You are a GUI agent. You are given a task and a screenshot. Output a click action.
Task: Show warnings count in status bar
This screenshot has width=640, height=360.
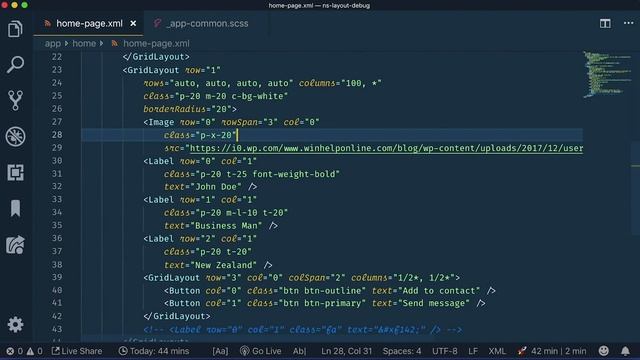click(34, 351)
